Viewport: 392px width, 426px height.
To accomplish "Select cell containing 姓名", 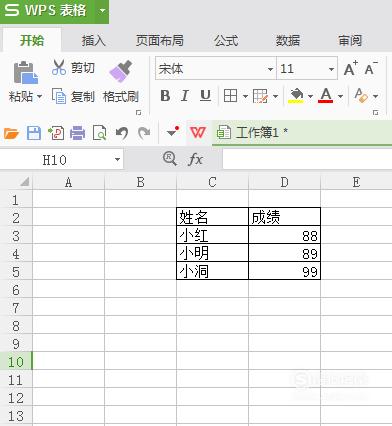I will [x=212, y=217].
